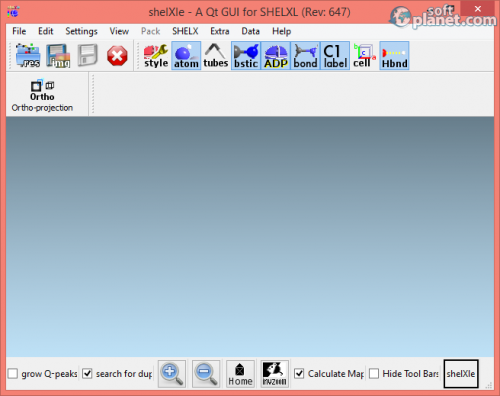Screen dimensions: 500x396
Task: Switch on Ortho projection
Action: point(42,96)
